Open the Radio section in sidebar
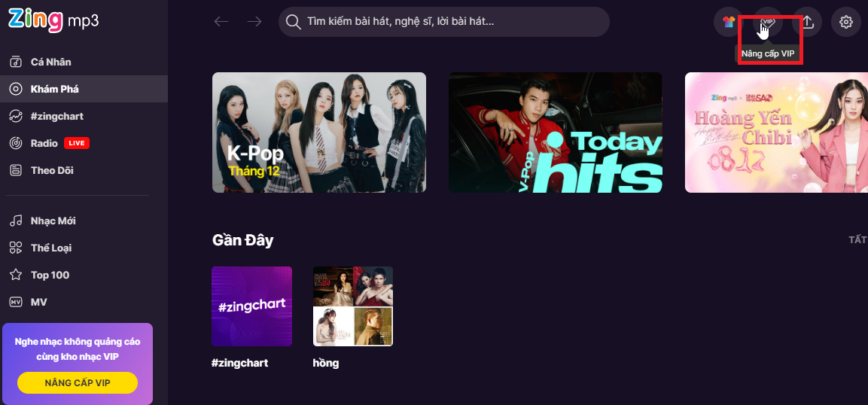Screen dimensions: 868x405 click(44, 143)
